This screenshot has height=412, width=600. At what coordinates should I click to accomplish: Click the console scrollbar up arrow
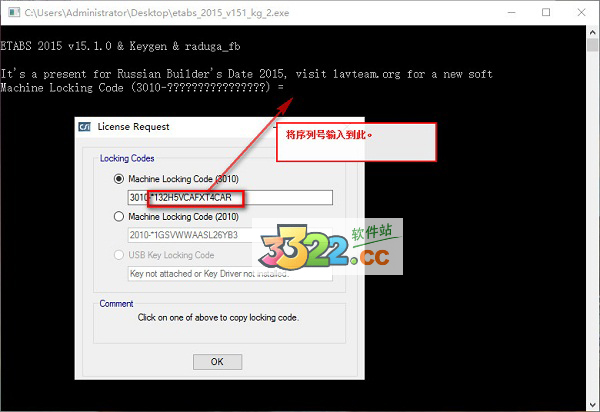coord(592,33)
